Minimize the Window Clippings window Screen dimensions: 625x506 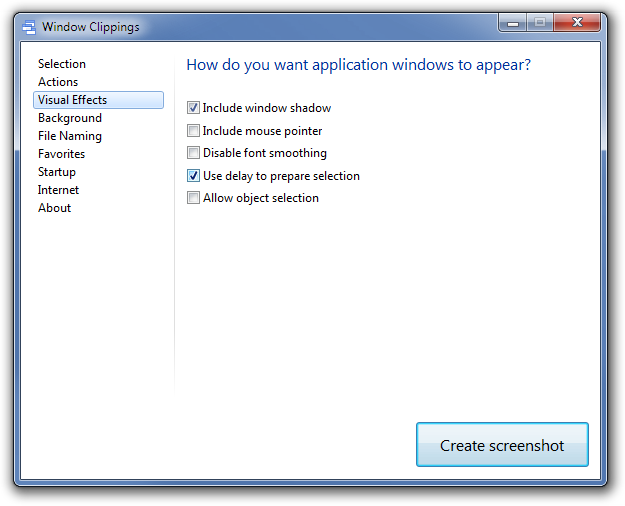(x=513, y=23)
